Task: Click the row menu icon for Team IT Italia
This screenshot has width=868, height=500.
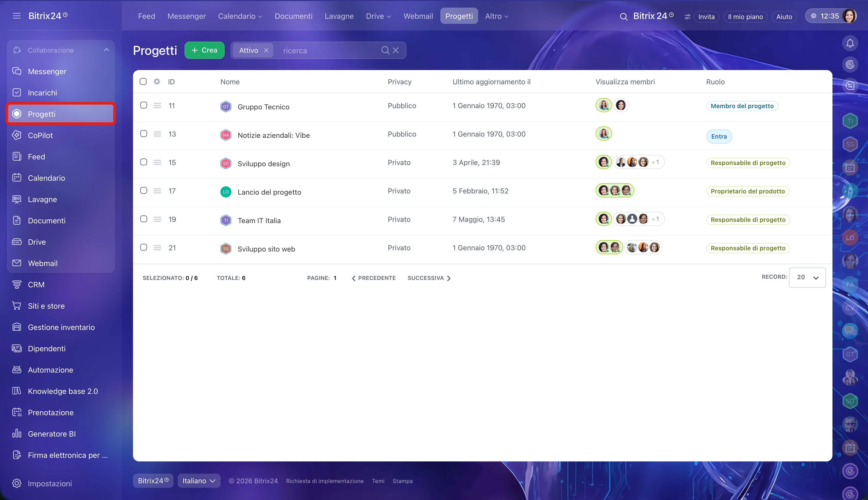Action: [157, 219]
